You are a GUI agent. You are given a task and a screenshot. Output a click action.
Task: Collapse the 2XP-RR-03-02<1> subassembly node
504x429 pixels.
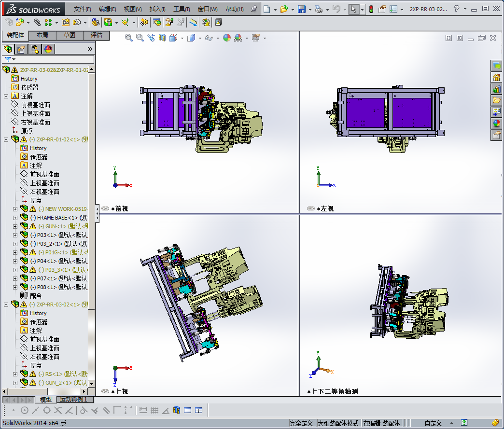click(x=6, y=304)
